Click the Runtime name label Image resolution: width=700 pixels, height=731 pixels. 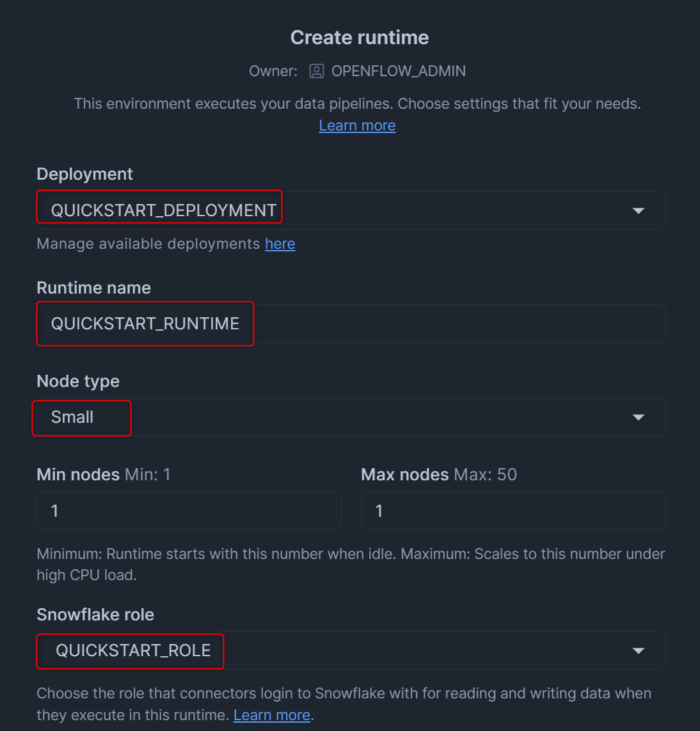(x=94, y=288)
